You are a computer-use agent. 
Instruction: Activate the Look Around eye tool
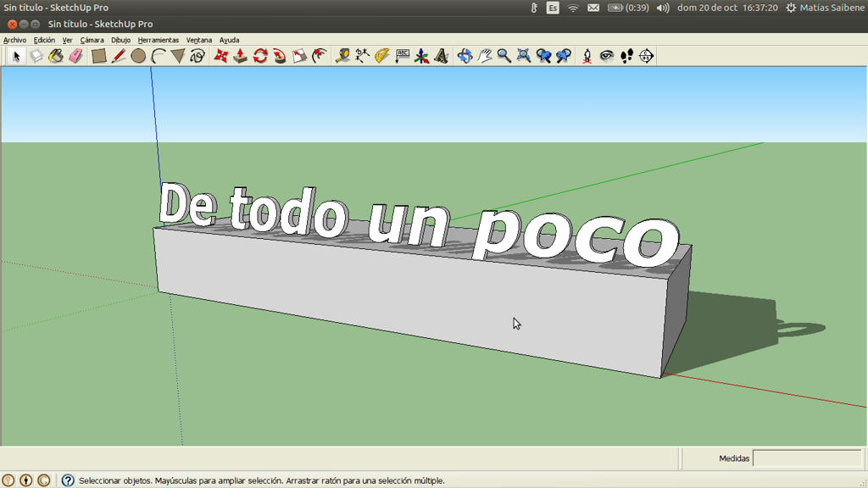click(x=607, y=56)
